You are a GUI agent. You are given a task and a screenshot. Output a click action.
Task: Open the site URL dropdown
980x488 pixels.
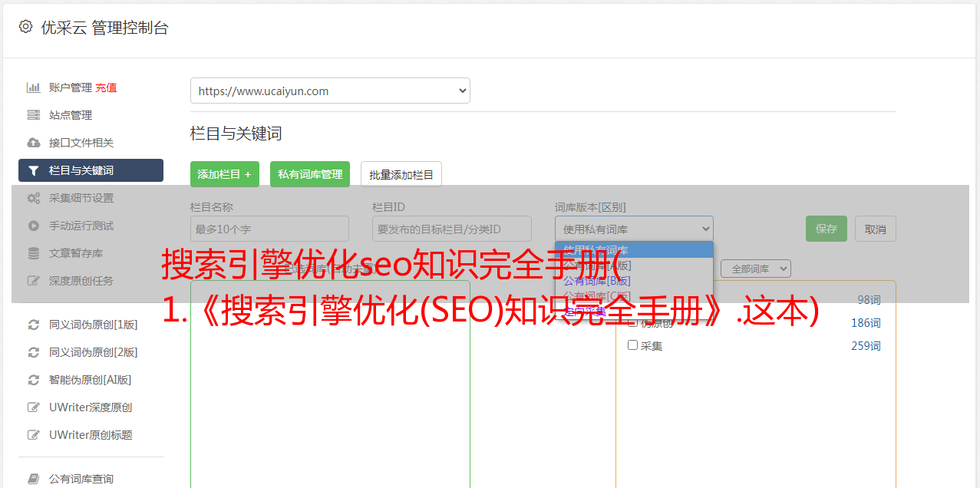point(330,91)
